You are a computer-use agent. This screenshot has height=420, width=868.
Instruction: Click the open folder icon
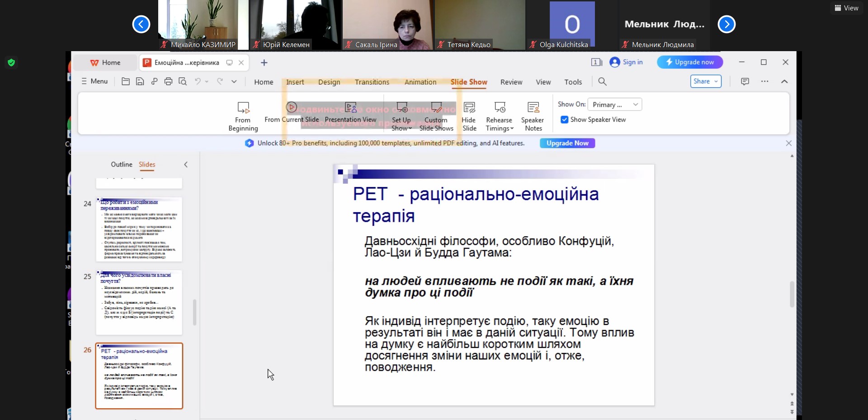tap(126, 81)
